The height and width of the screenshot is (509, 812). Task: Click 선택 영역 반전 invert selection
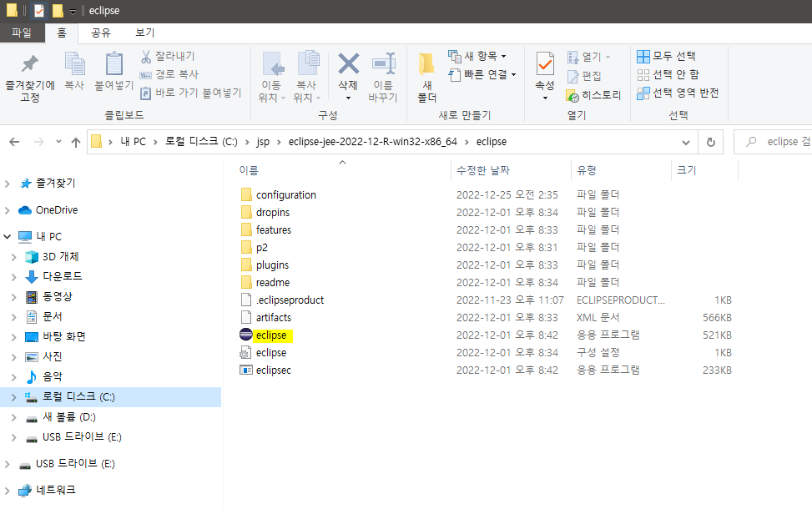click(x=678, y=93)
